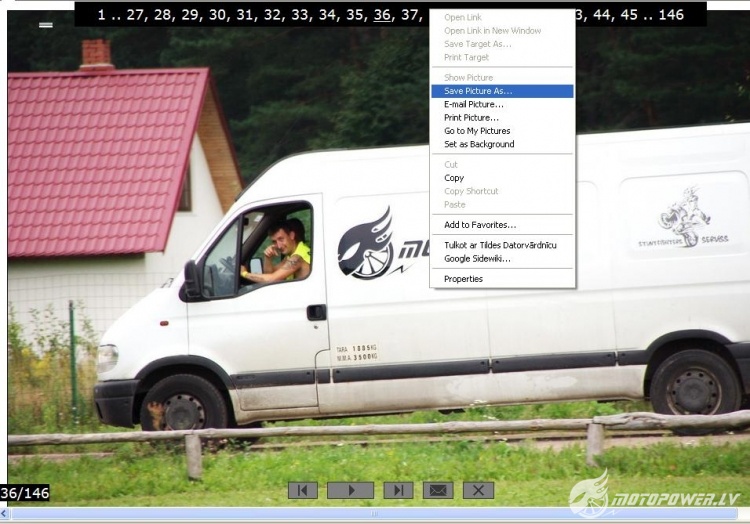
Task: Open photo number 33
Action: click(x=300, y=15)
